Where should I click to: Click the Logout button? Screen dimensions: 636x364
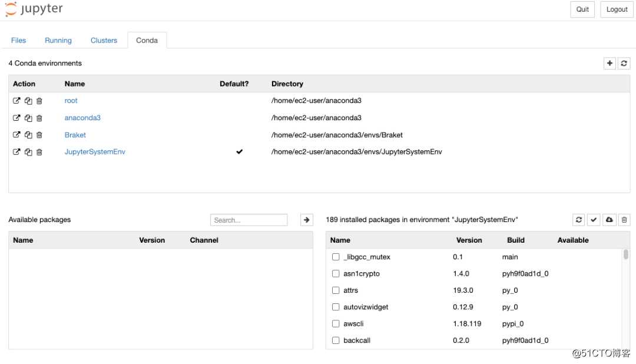617,9
